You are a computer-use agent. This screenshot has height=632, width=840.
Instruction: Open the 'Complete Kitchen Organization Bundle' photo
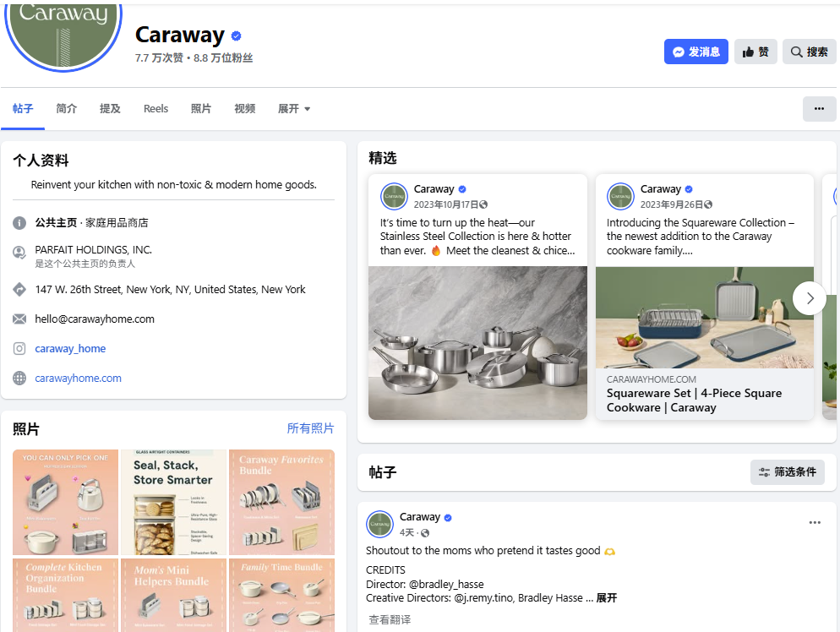pyautogui.click(x=65, y=595)
